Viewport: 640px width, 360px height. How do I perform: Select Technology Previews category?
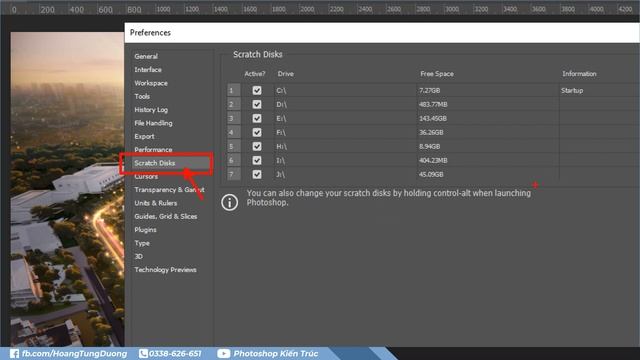pos(165,270)
